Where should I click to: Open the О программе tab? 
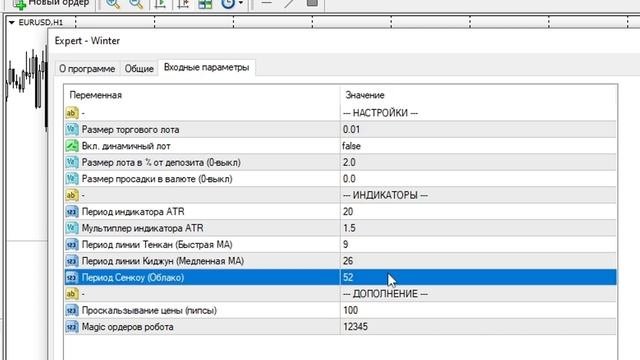[87, 69]
